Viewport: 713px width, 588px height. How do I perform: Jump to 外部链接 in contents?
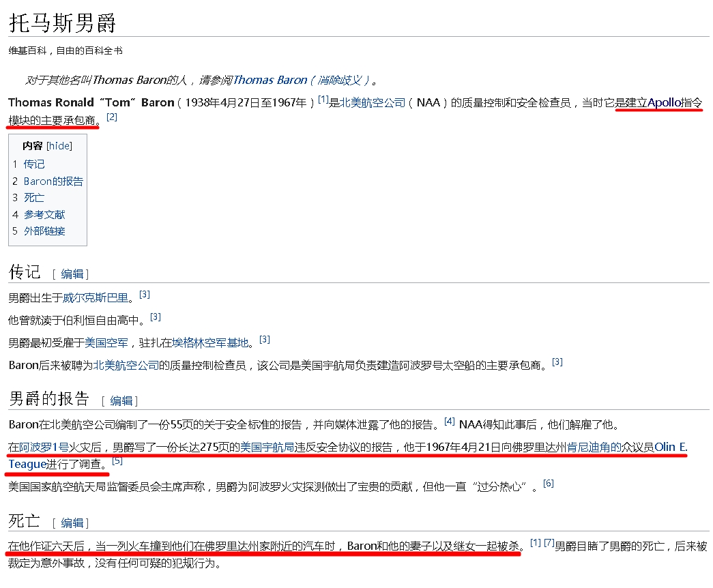(x=44, y=231)
